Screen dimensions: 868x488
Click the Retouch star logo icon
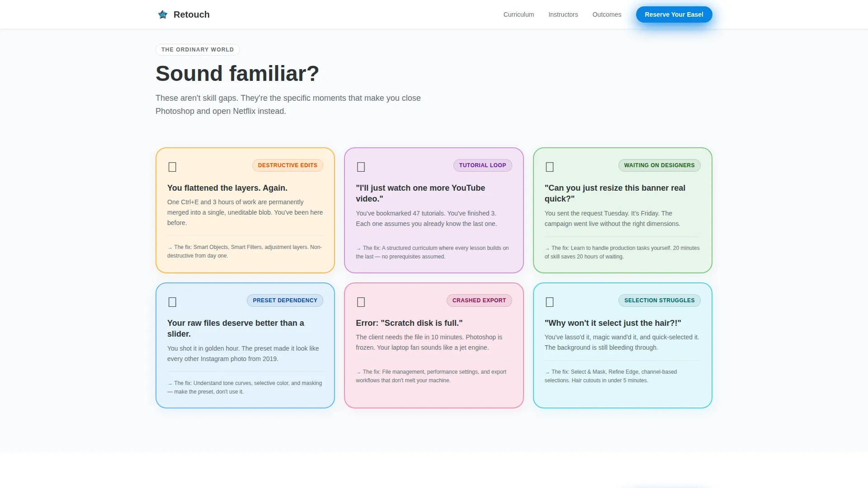[x=163, y=14]
